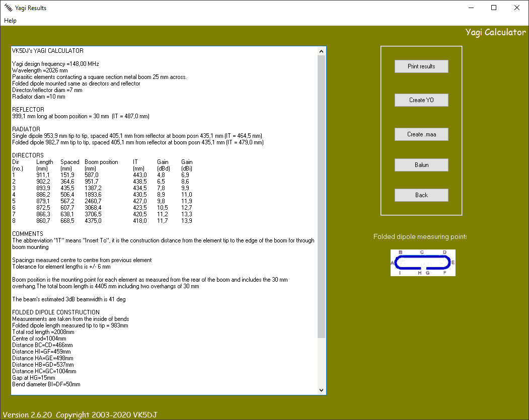Image resolution: width=529 pixels, height=420 pixels.
Task: Click the Back button
Action: pyautogui.click(x=421, y=195)
